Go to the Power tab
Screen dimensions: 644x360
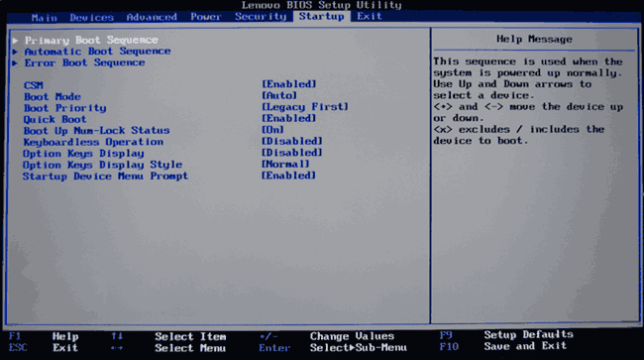(x=206, y=17)
